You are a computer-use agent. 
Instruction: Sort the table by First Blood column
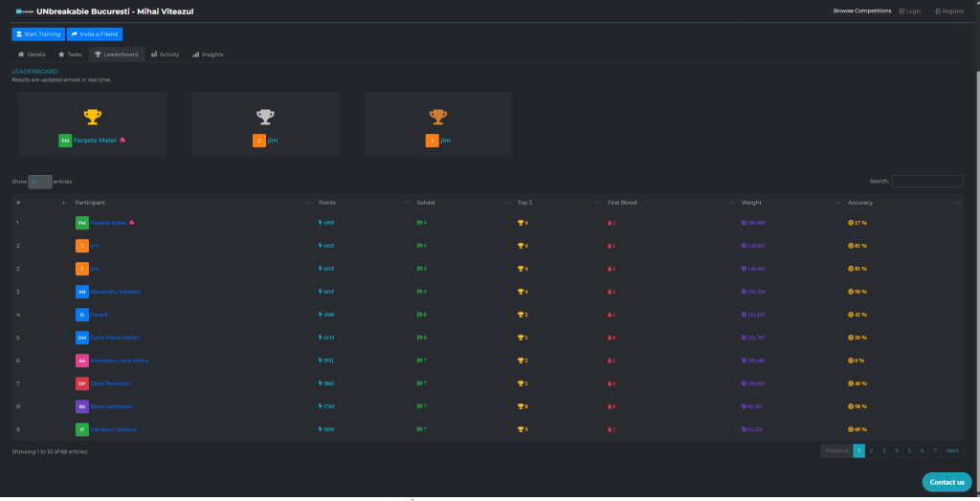[x=622, y=203]
